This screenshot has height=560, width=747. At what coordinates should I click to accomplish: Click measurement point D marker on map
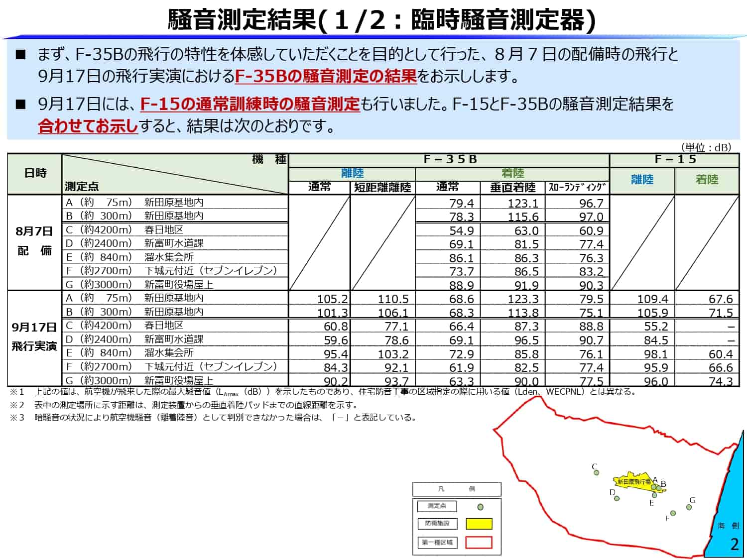[617, 498]
